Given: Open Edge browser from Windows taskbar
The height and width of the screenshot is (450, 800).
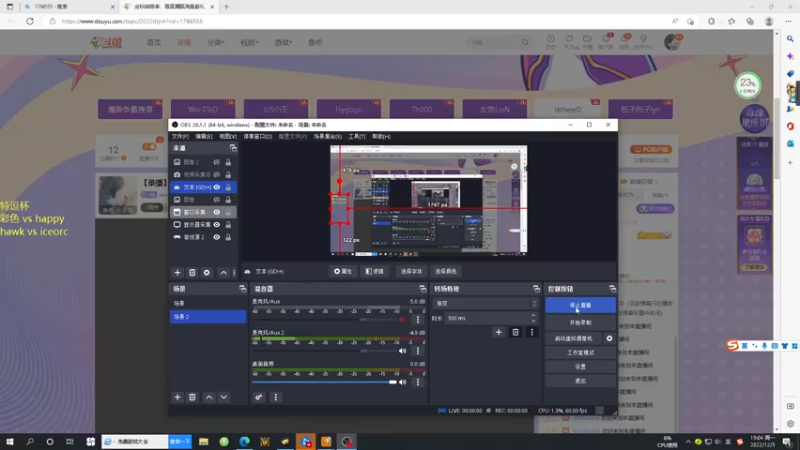Looking at the screenshot, I should [x=244, y=441].
